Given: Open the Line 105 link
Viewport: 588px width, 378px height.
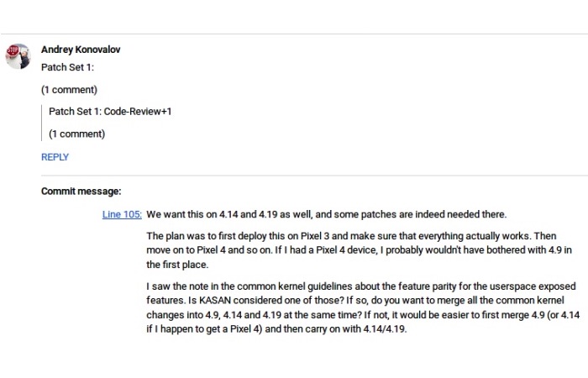Looking at the screenshot, I should point(122,214).
